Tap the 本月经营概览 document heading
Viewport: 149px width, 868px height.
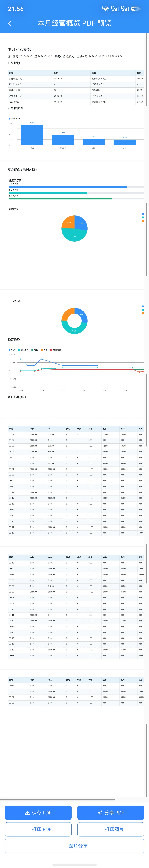(x=19, y=50)
